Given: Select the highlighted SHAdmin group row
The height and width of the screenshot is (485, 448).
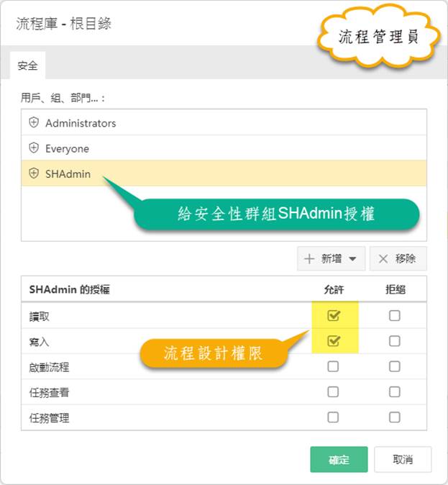Looking at the screenshot, I should point(224,173).
